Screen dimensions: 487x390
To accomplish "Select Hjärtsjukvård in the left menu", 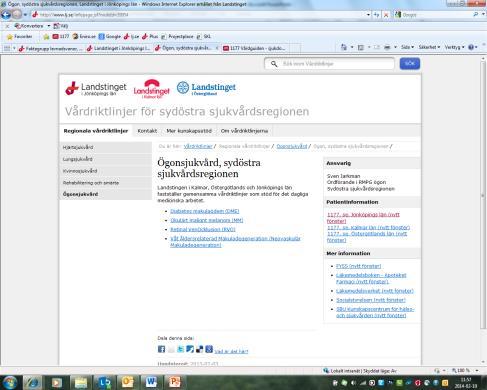I will pos(106,147).
